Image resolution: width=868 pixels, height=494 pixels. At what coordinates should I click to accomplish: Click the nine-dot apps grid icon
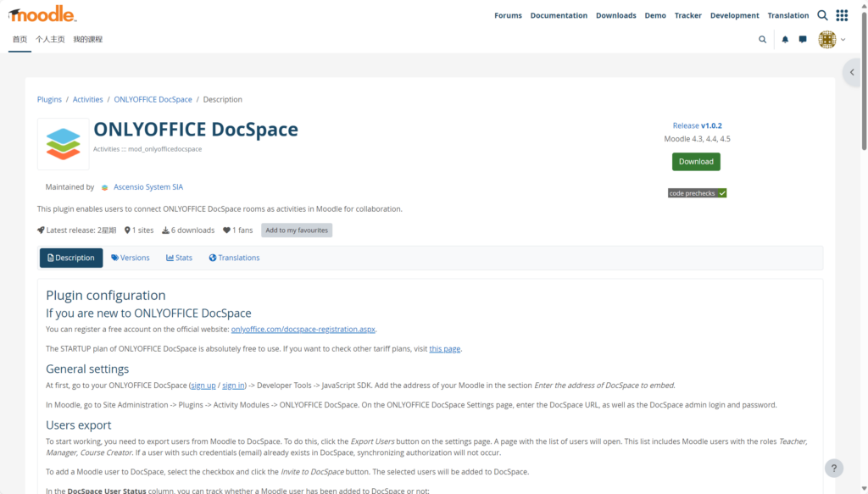(x=842, y=14)
